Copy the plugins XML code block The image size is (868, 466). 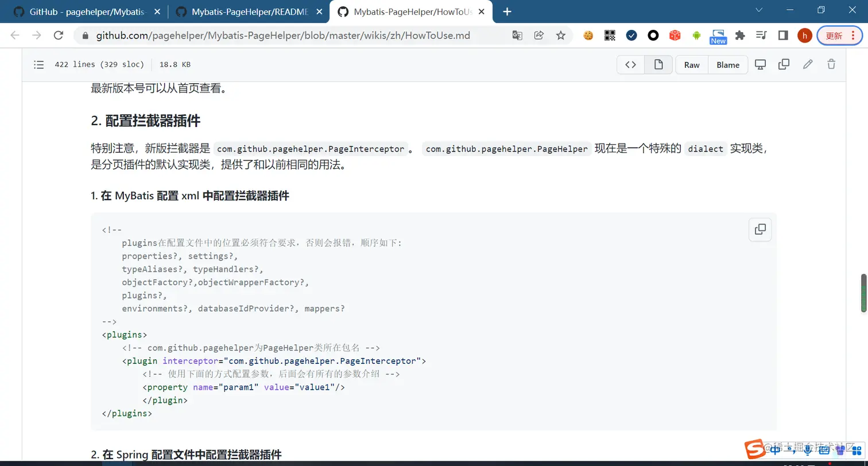[x=760, y=229]
